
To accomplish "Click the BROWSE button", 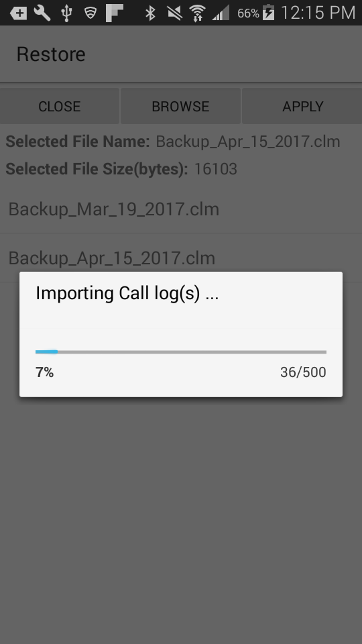I will click(180, 106).
